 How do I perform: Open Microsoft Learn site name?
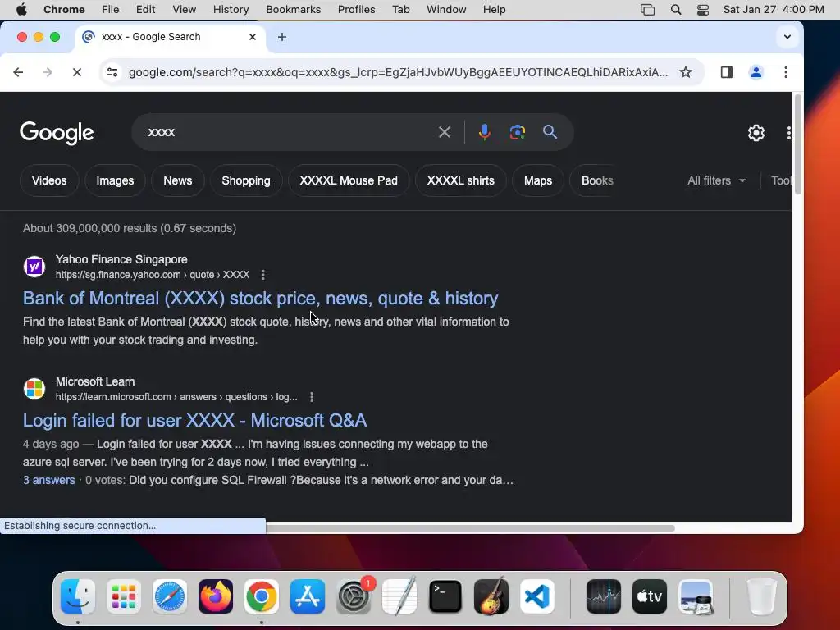coord(95,381)
